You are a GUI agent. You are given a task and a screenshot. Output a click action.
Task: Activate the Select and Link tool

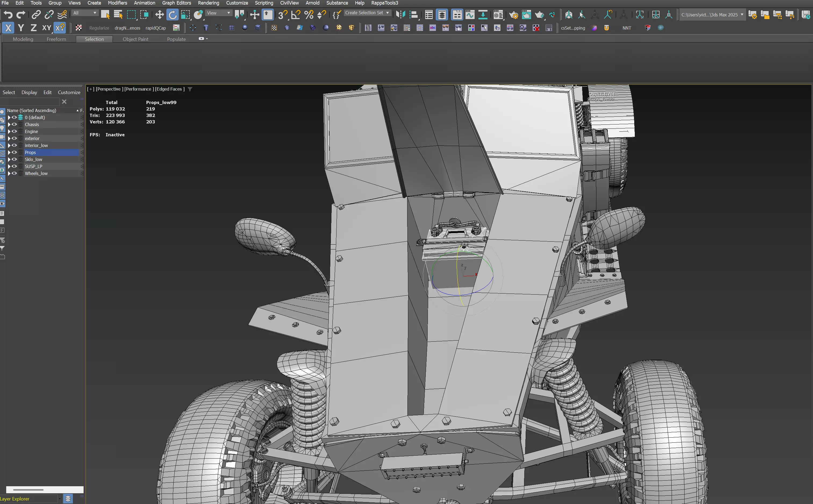36,15
